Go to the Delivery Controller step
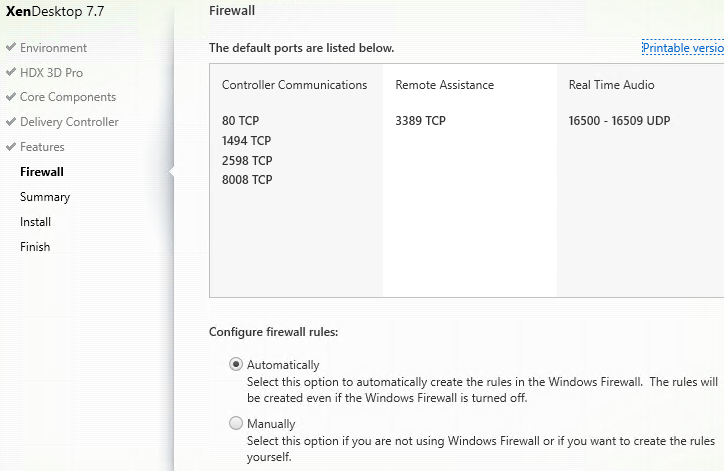This screenshot has height=471, width=724. [69, 122]
